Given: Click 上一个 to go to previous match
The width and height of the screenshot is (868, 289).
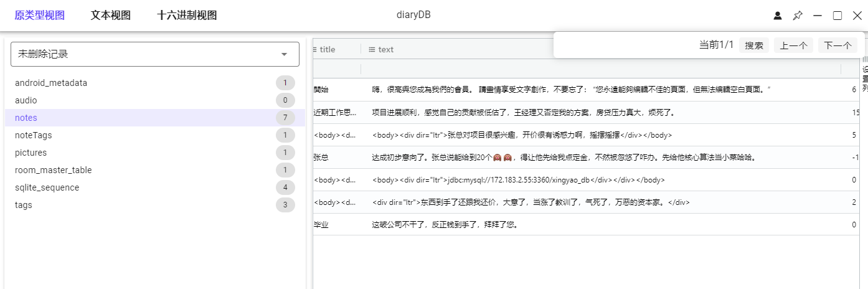Looking at the screenshot, I should (x=793, y=45).
